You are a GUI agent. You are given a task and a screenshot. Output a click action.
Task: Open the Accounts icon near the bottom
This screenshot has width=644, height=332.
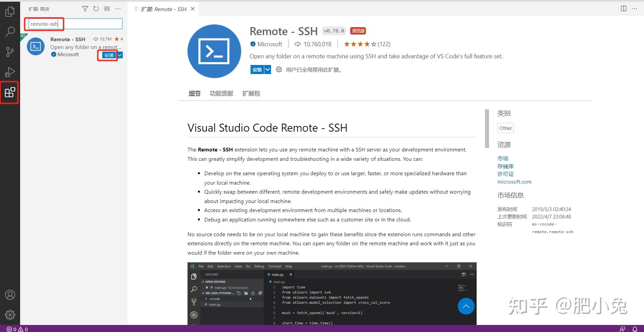pyautogui.click(x=10, y=294)
